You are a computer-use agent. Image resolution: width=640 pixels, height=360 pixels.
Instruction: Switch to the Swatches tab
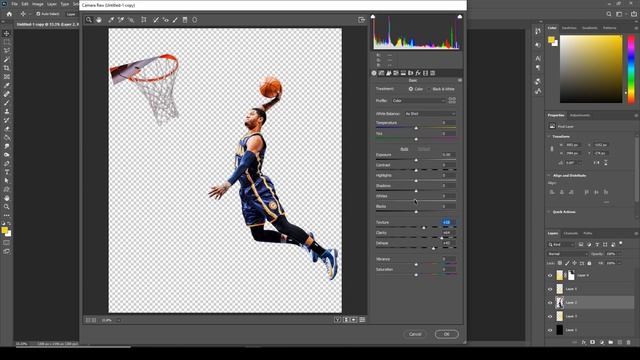pyautogui.click(x=569, y=28)
